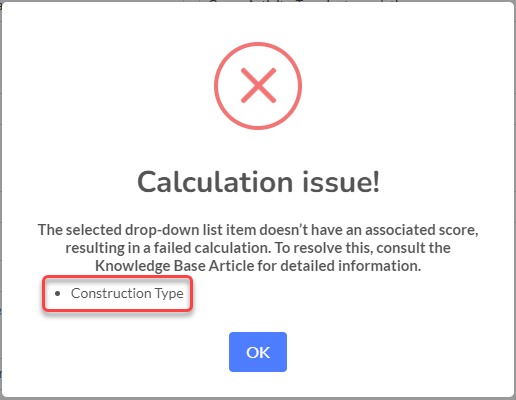Click the OK button

tap(258, 352)
